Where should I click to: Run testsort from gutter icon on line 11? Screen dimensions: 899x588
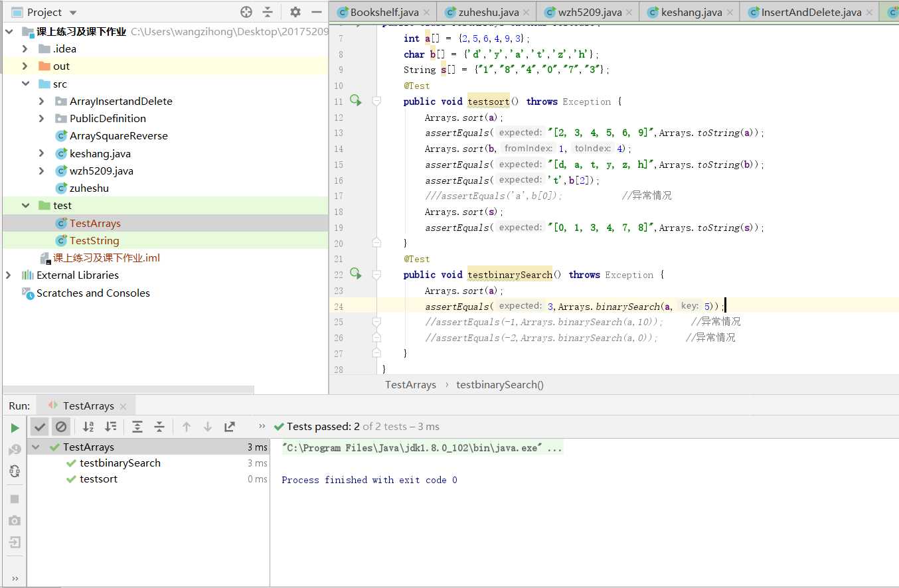pyautogui.click(x=356, y=101)
